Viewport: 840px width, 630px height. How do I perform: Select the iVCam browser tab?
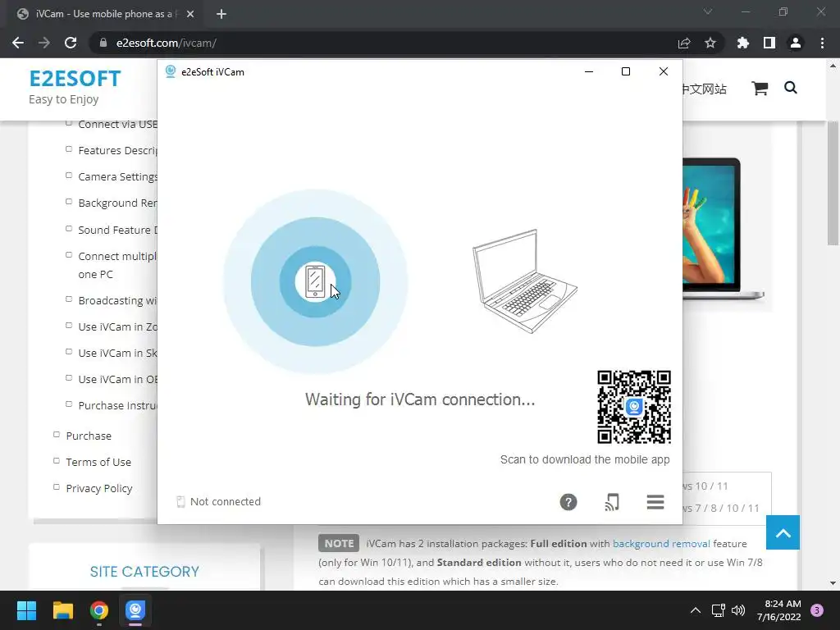[x=104, y=14]
